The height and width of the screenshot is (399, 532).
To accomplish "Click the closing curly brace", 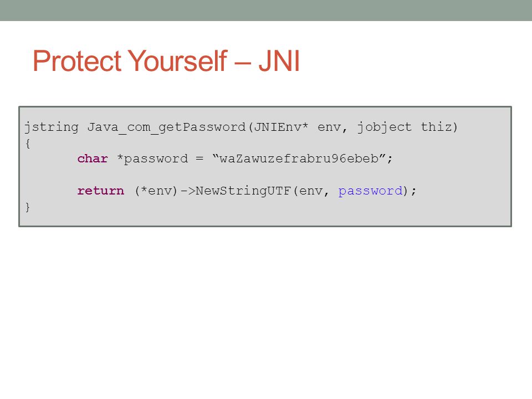I will [x=28, y=207].
